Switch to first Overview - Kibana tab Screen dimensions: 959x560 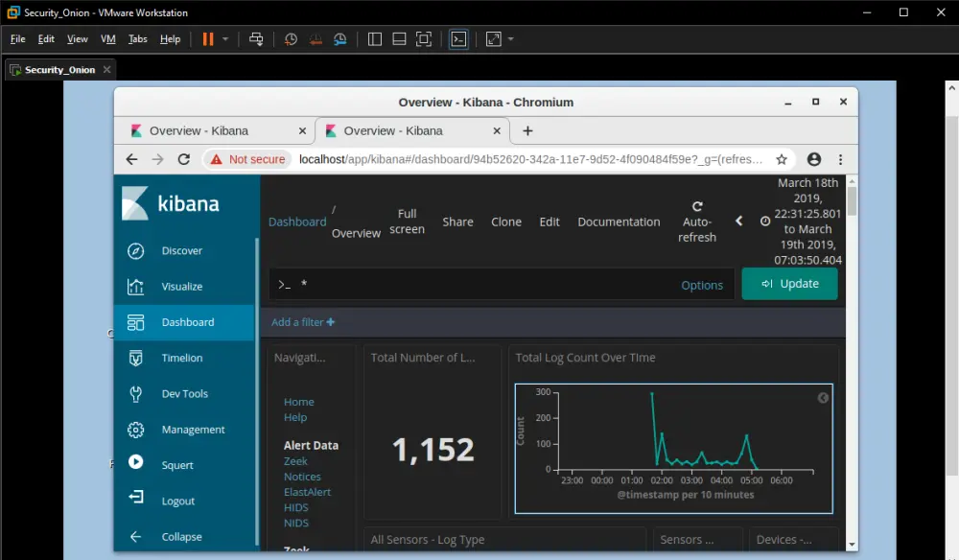(215, 130)
